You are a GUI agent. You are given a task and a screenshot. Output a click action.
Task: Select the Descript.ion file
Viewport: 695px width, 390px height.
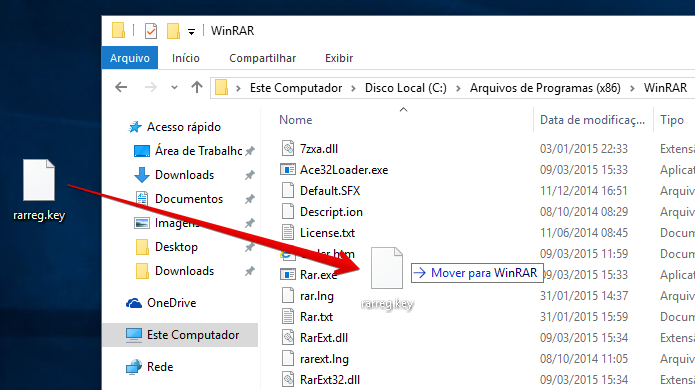pos(331,212)
